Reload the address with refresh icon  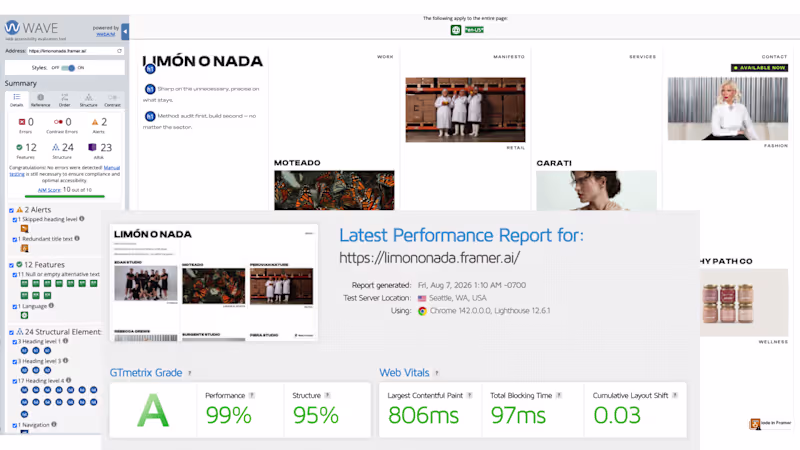(119, 51)
